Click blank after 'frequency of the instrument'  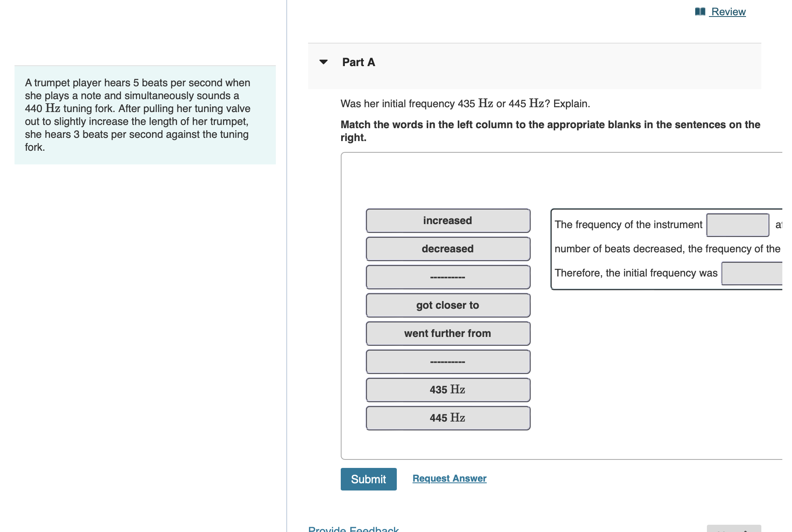point(737,225)
